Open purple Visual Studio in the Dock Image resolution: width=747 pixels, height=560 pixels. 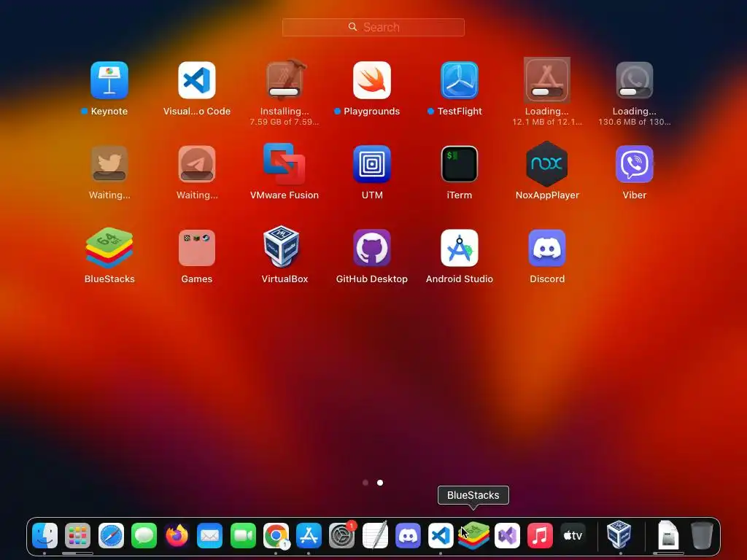pyautogui.click(x=507, y=535)
